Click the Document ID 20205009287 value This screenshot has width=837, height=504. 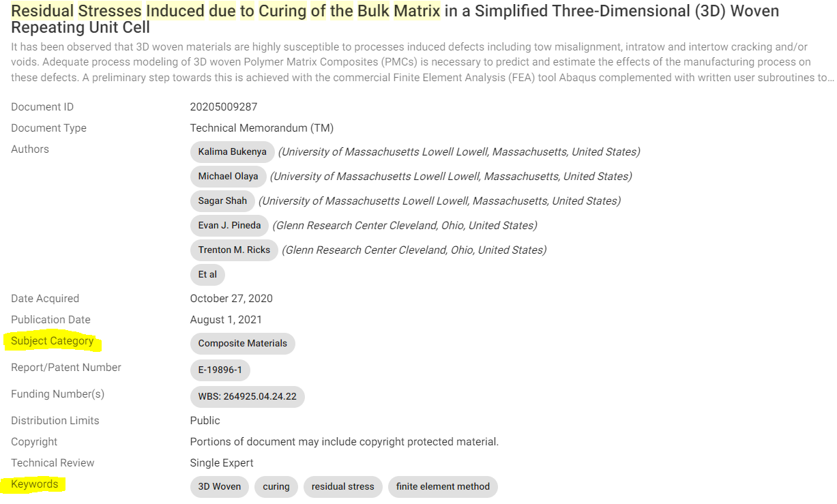(223, 106)
